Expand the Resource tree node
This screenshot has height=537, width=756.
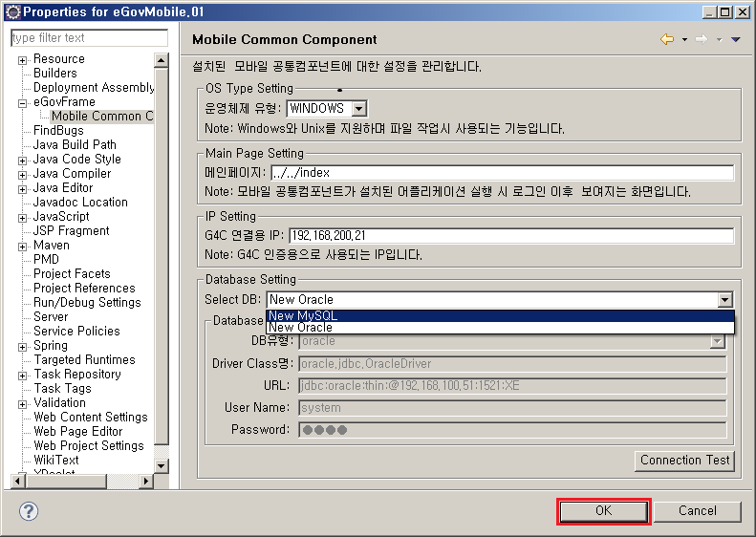point(22,59)
